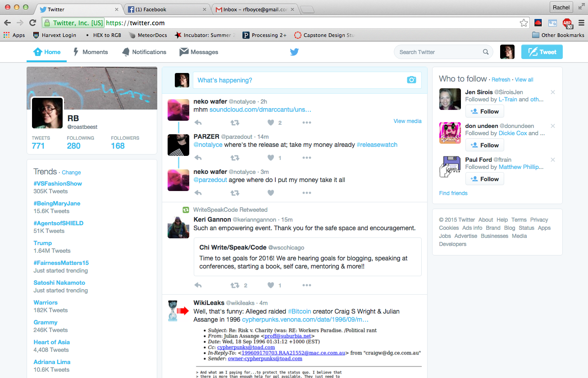588x378 pixels.
Task: Retweet neko wafer's soundcloud tweet
Action: click(235, 123)
